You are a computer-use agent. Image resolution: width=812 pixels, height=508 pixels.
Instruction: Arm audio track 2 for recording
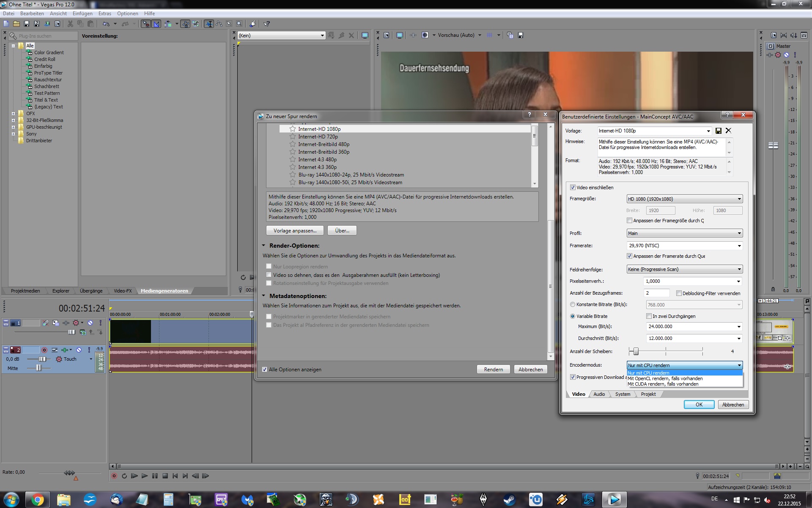pyautogui.click(x=44, y=350)
